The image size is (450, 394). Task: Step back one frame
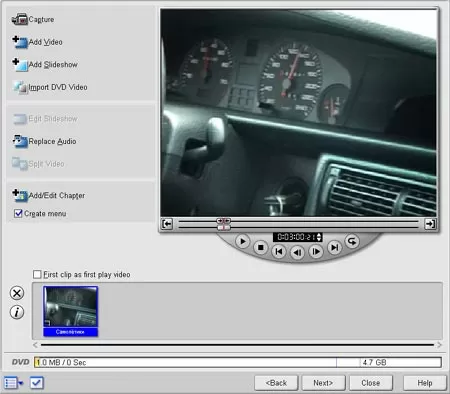(297, 252)
